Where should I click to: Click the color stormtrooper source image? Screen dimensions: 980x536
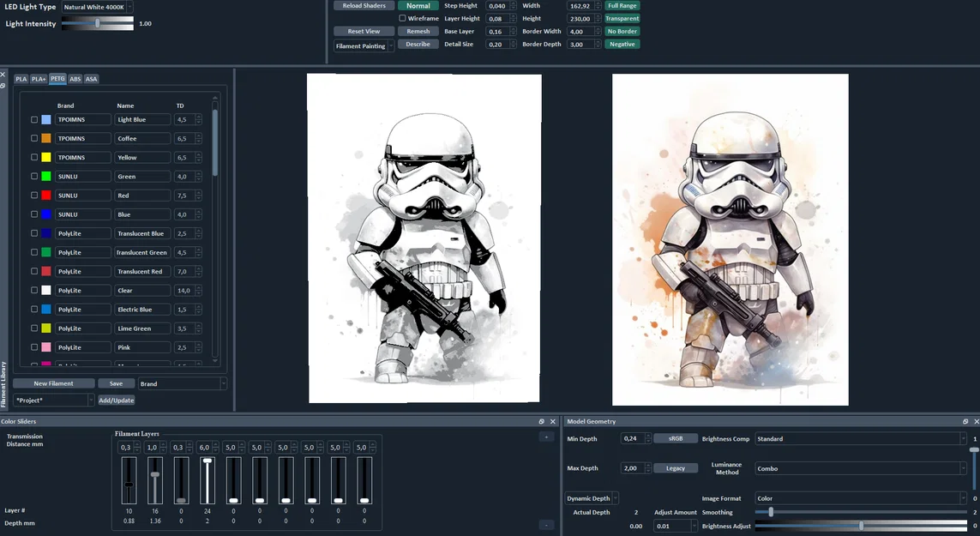(x=730, y=239)
